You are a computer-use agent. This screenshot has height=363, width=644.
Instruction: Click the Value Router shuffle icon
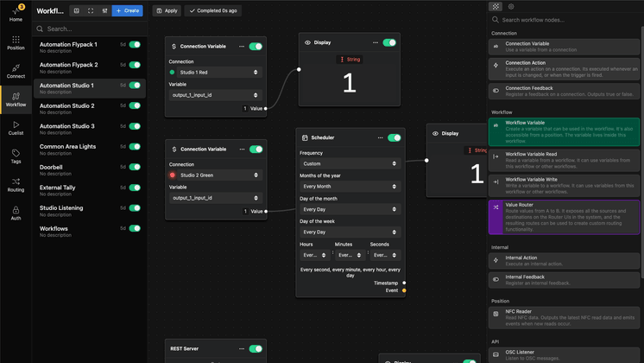coord(496,207)
